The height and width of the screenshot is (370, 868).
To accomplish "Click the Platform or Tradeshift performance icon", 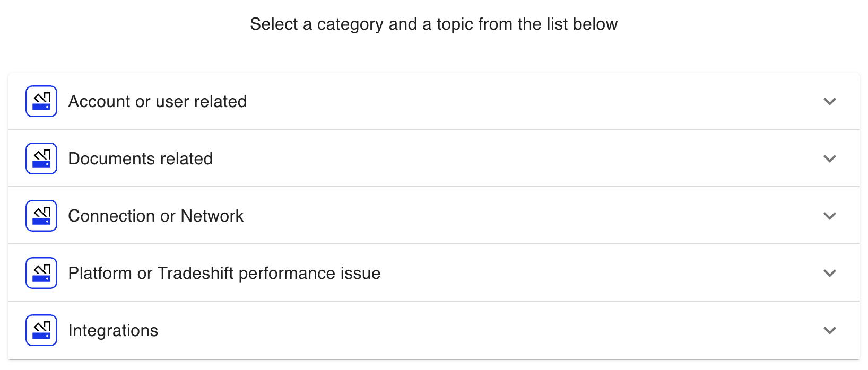I will pos(41,273).
